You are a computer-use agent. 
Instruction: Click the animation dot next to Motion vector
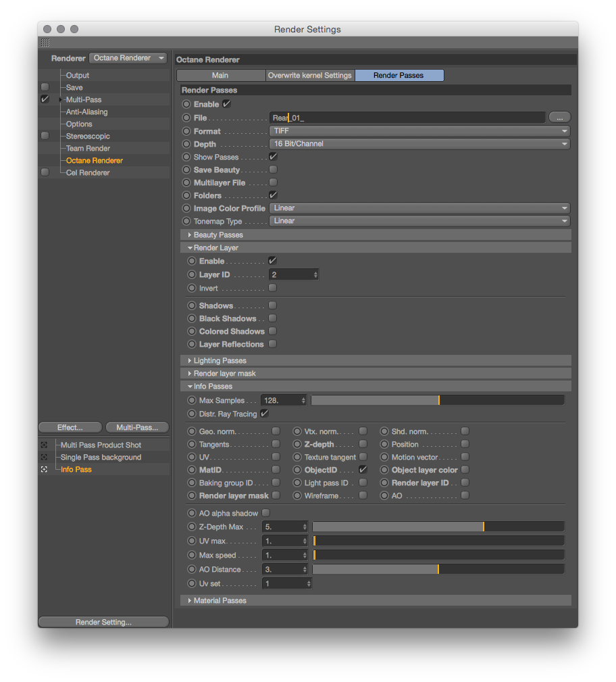click(384, 457)
